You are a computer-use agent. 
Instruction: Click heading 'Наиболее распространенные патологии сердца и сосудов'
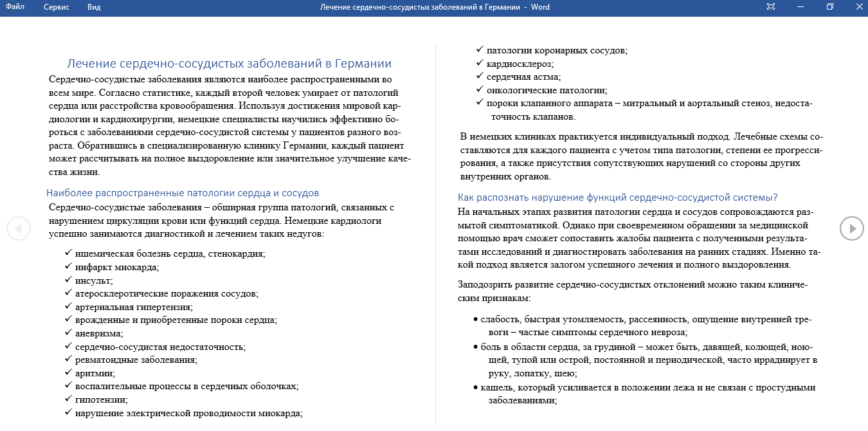(x=183, y=193)
